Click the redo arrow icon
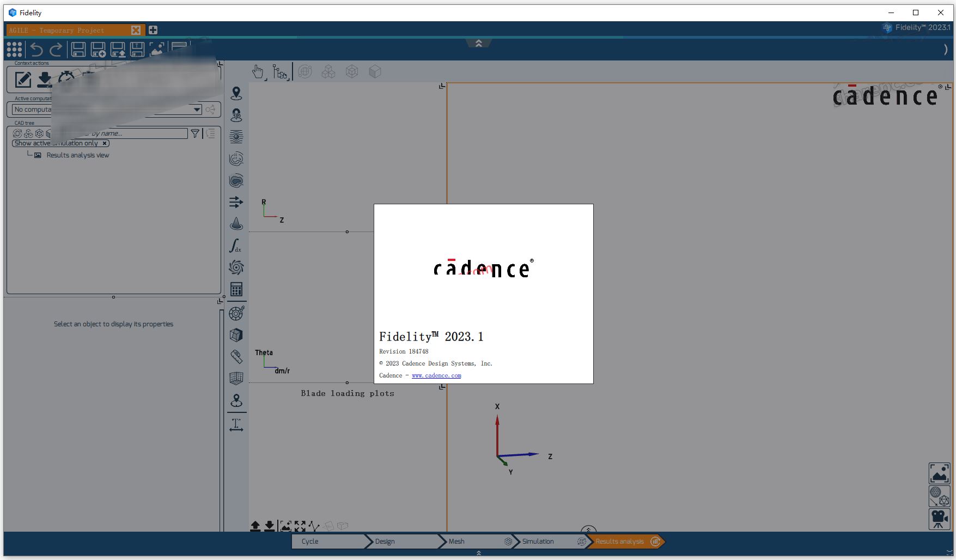 click(x=56, y=50)
